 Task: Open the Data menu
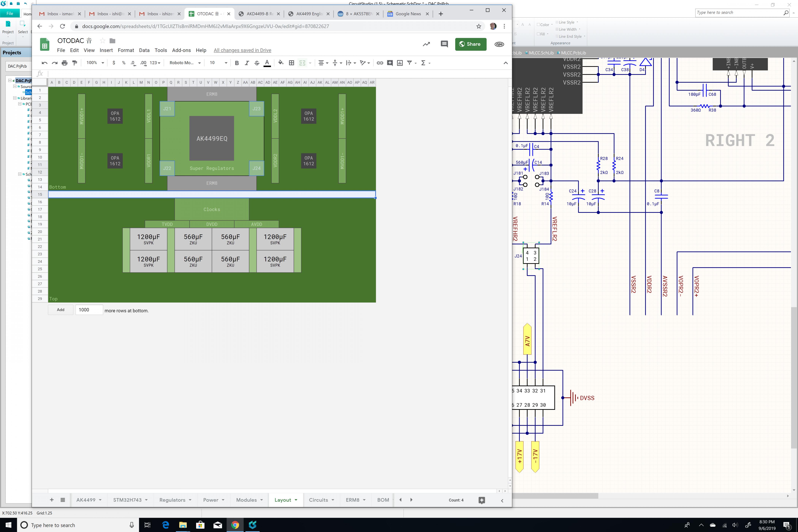[144, 50]
